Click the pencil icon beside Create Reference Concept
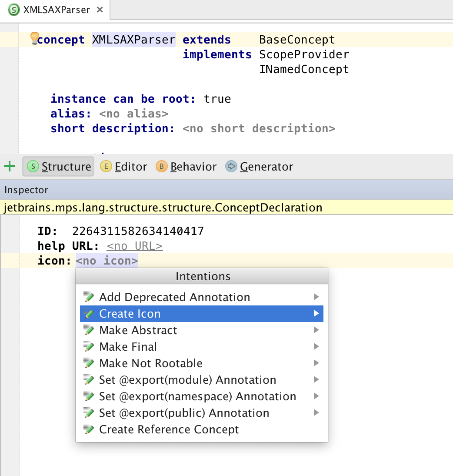This screenshot has height=476, width=453. point(89,429)
